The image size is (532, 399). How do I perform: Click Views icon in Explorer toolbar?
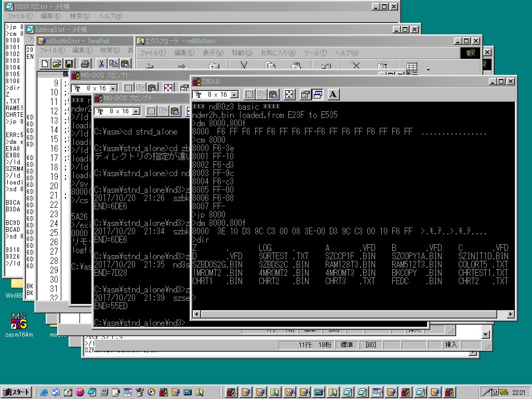click(x=412, y=67)
